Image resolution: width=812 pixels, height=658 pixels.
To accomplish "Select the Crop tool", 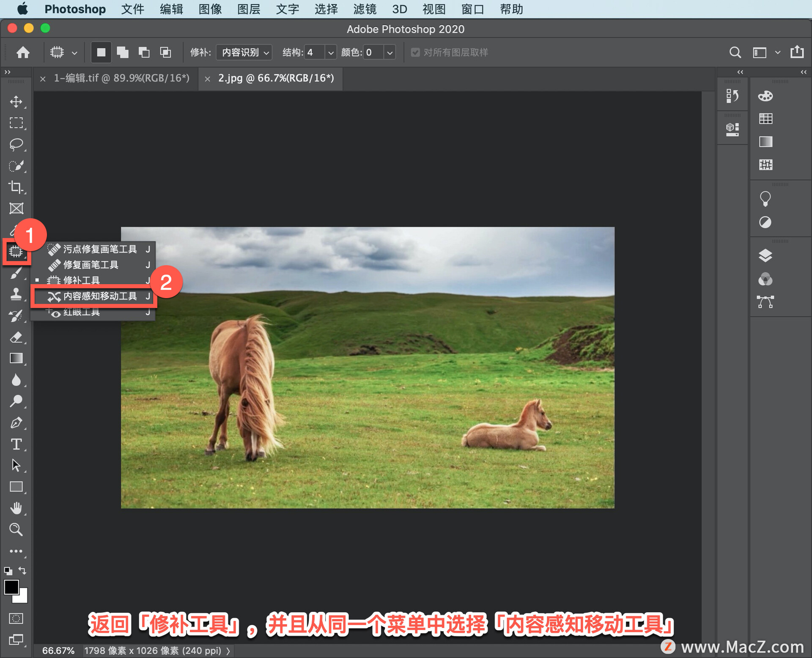I will 16,187.
